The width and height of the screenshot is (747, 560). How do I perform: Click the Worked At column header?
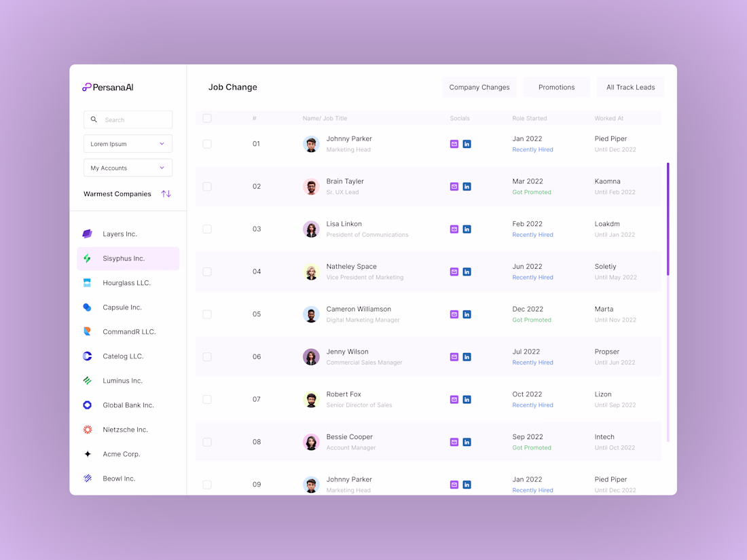point(609,118)
